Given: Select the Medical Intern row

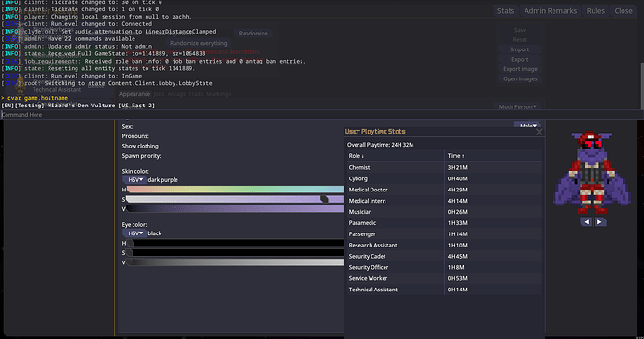Looking at the screenshot, I should pos(444,201).
